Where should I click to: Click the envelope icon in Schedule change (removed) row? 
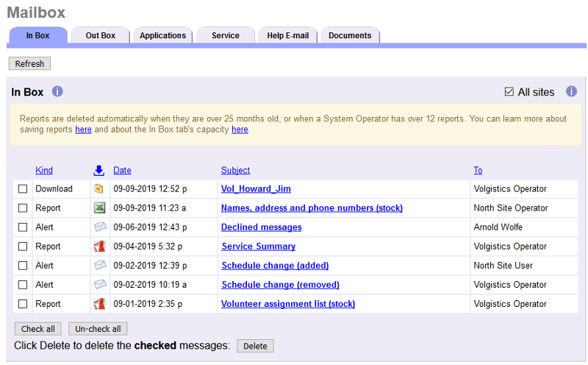100,284
